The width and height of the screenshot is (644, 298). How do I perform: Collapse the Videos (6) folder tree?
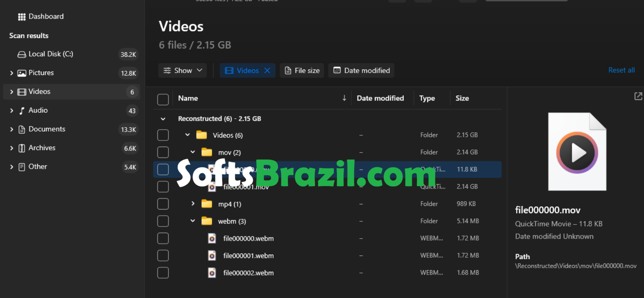click(x=187, y=135)
